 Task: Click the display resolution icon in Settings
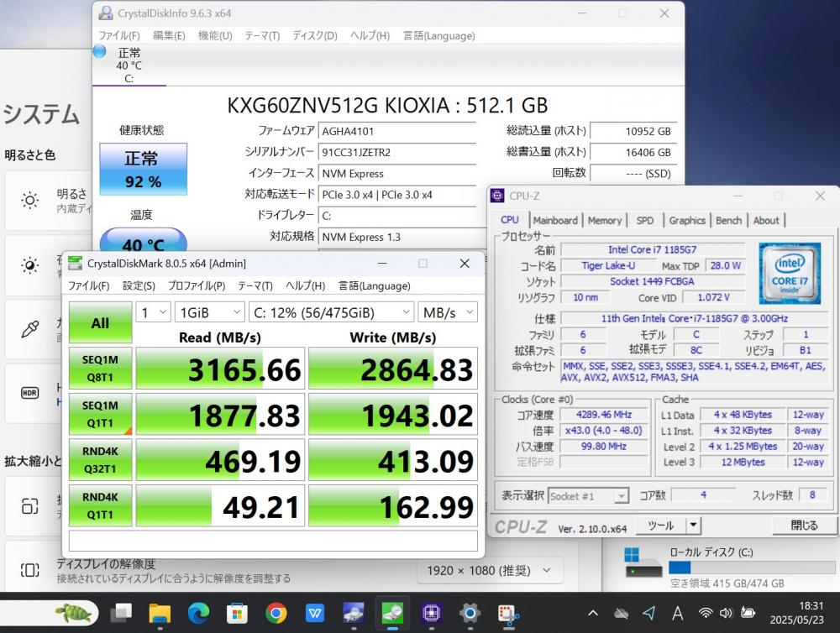tap(30, 570)
